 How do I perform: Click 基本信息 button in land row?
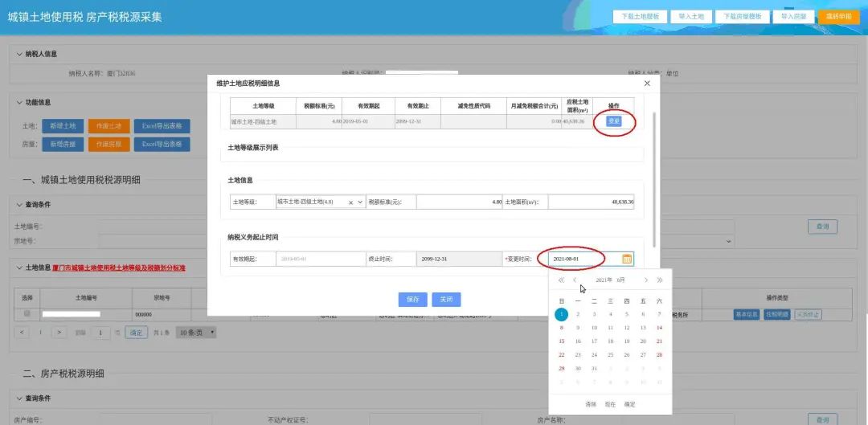tap(746, 315)
